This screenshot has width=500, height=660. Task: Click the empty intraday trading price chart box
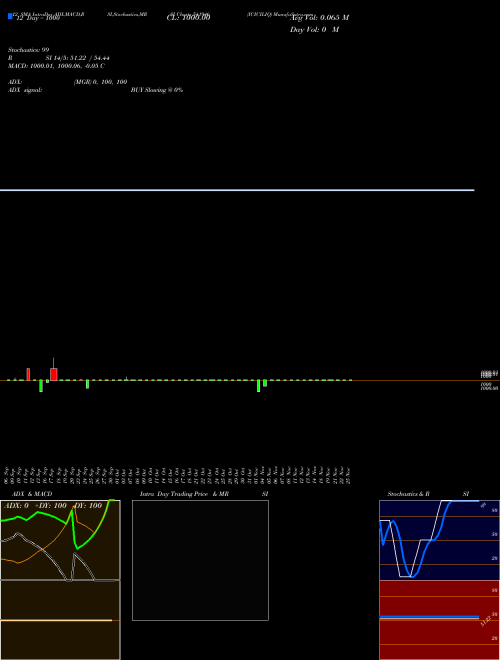(200, 560)
